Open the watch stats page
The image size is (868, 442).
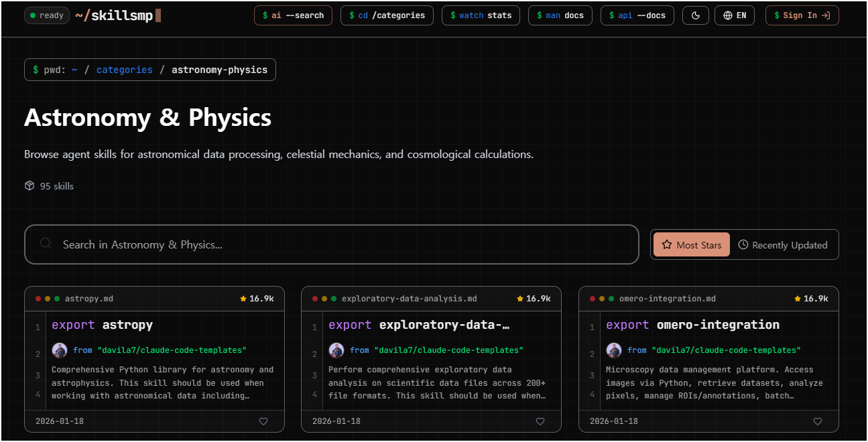481,15
